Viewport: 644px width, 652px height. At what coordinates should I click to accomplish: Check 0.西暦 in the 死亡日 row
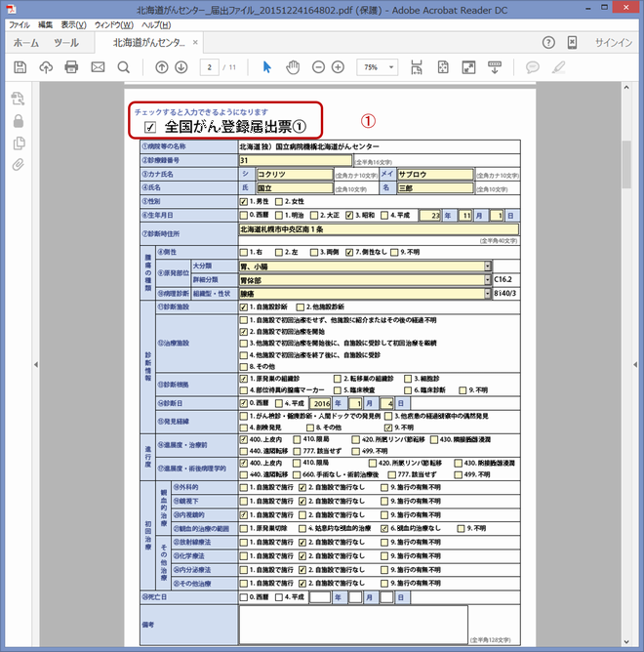244,597
